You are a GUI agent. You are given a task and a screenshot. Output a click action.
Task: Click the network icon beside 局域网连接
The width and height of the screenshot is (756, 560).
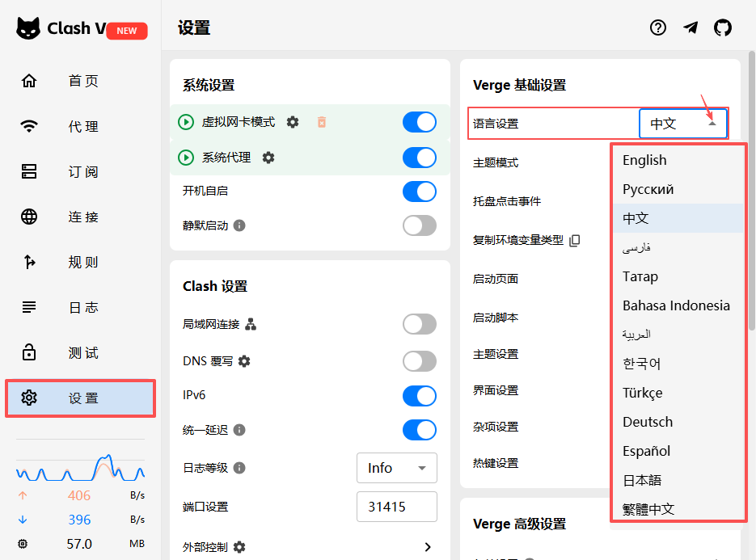click(251, 324)
